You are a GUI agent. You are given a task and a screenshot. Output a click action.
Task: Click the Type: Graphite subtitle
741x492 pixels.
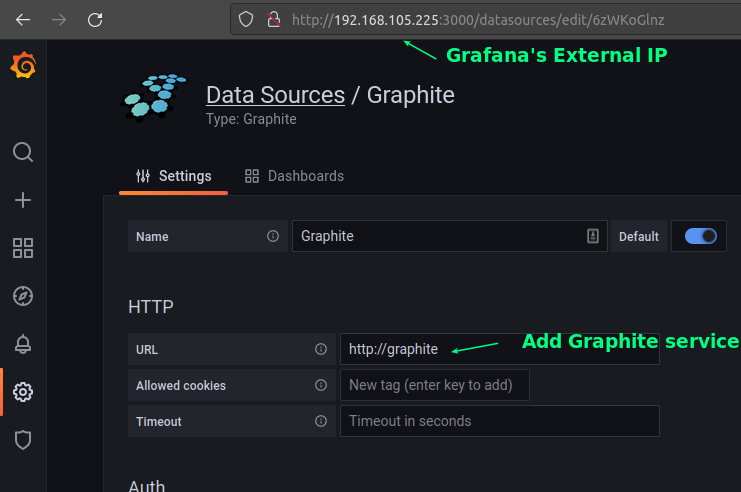click(x=251, y=119)
